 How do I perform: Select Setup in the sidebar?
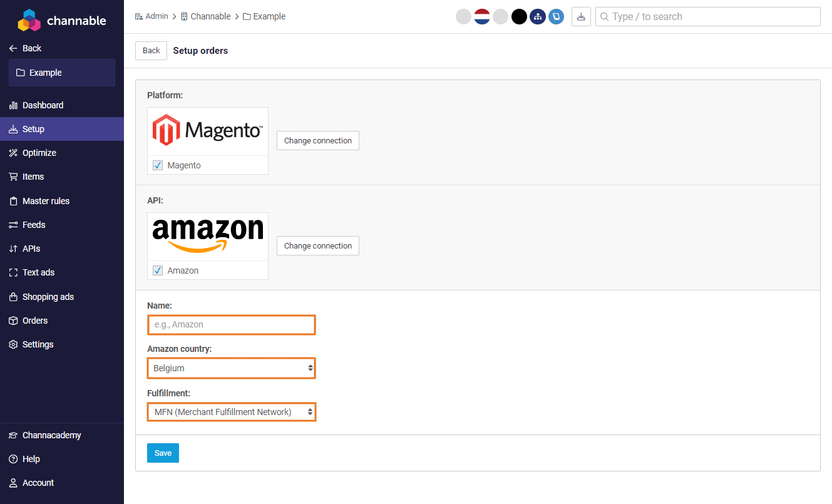[62, 129]
